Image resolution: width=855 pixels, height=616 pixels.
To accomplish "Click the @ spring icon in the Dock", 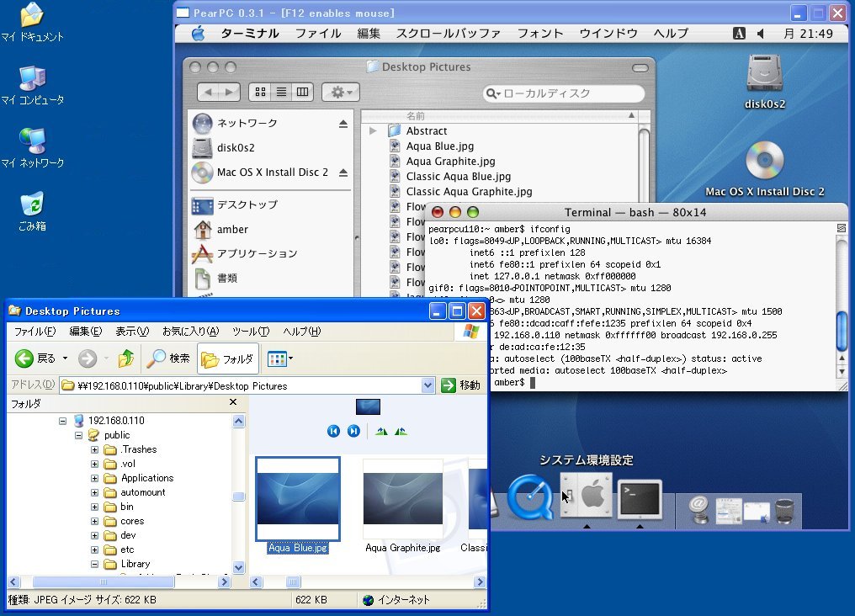I will [698, 510].
